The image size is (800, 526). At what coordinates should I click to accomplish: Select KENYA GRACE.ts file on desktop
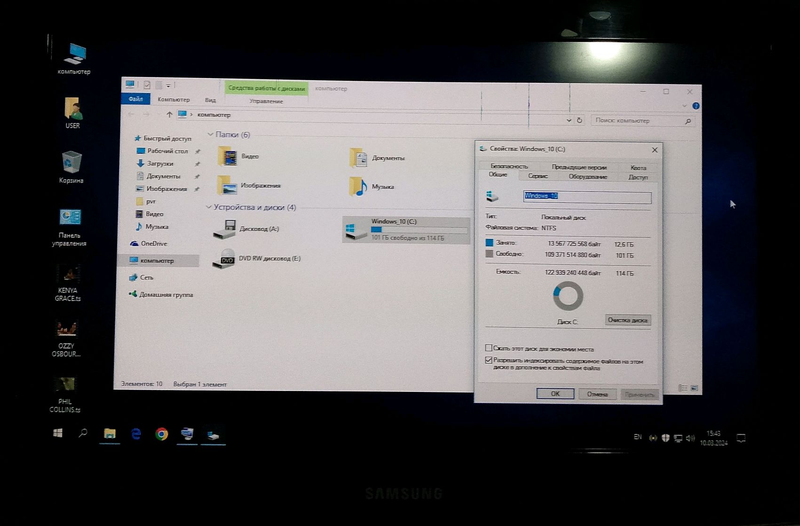pos(68,283)
